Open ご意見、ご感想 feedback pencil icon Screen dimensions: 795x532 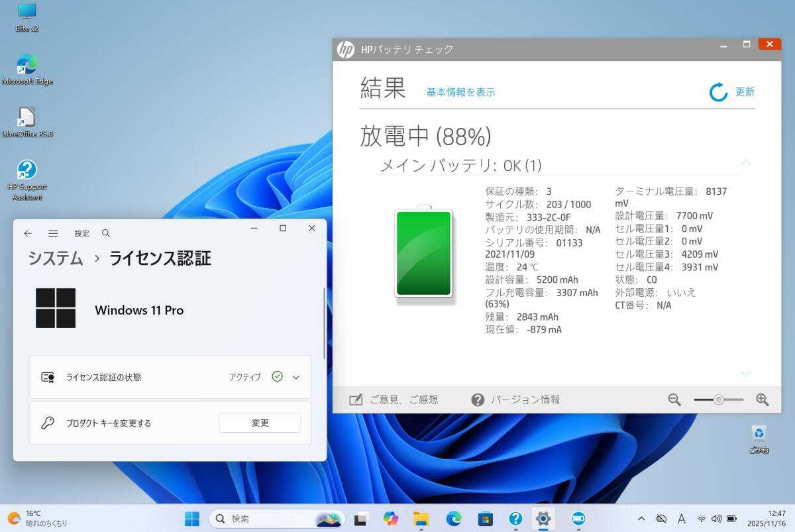[355, 399]
